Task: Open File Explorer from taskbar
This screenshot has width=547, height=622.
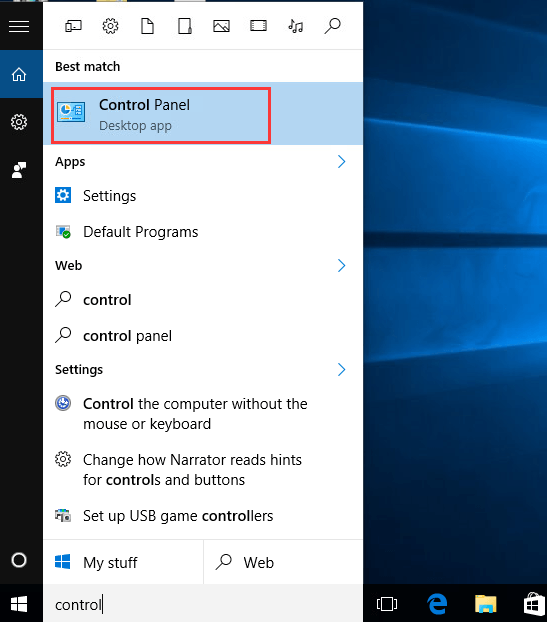Action: [x=486, y=604]
